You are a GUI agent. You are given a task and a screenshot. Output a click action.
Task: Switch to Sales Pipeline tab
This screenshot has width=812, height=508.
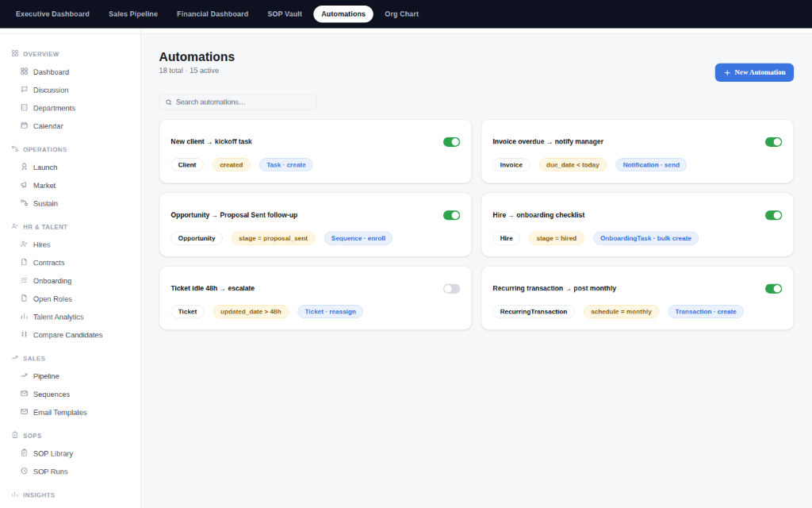[133, 14]
